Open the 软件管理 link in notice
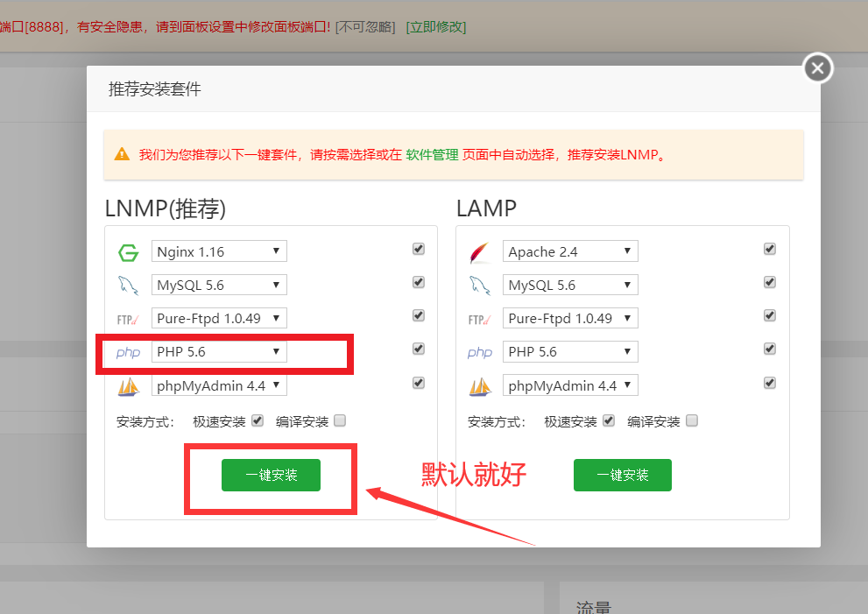This screenshot has width=868, height=614. click(432, 154)
